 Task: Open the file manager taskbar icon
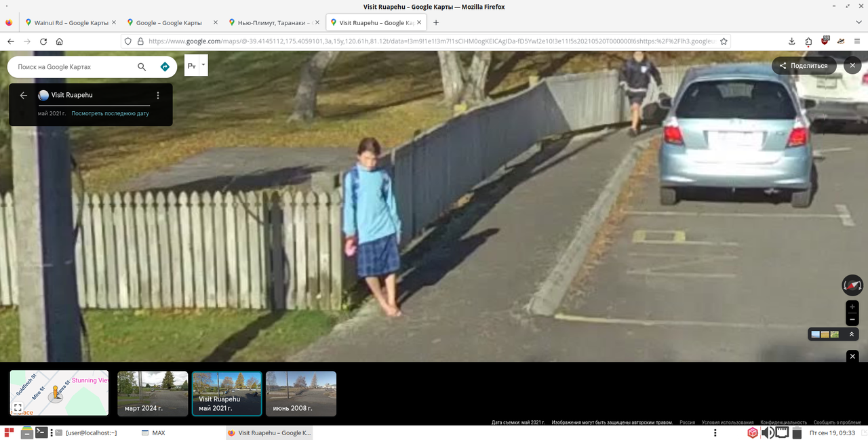(x=26, y=433)
